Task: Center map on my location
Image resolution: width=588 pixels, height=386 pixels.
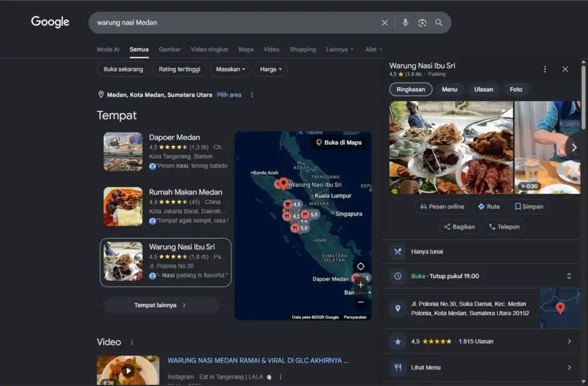Action: 361,267
